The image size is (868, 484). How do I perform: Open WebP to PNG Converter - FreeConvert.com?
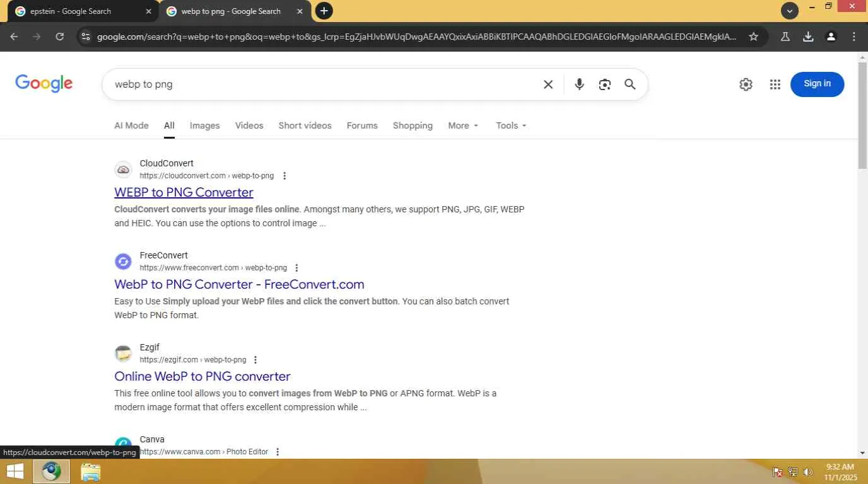[239, 284]
